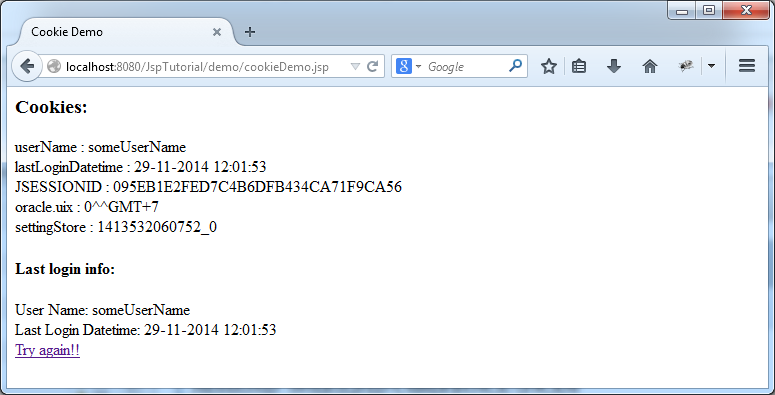The width and height of the screenshot is (775, 395).
Task: Expand the Firebug dropdown arrow
Action: [711, 66]
